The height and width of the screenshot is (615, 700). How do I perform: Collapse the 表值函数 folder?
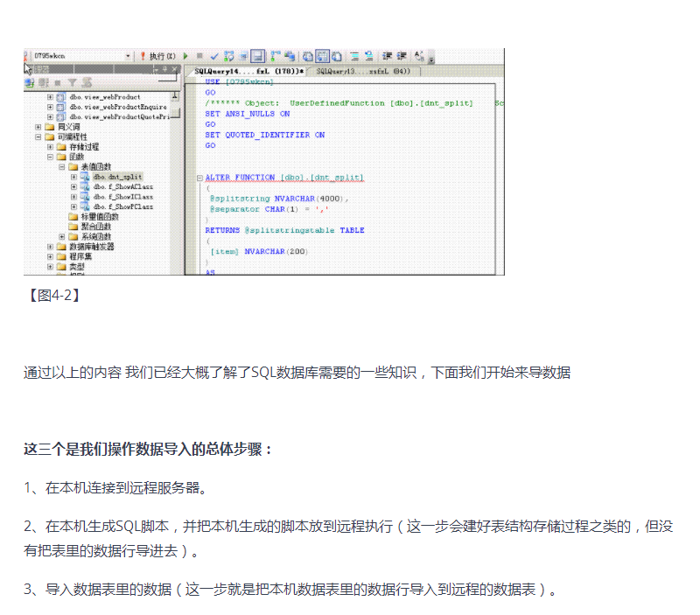pyautogui.click(x=61, y=167)
